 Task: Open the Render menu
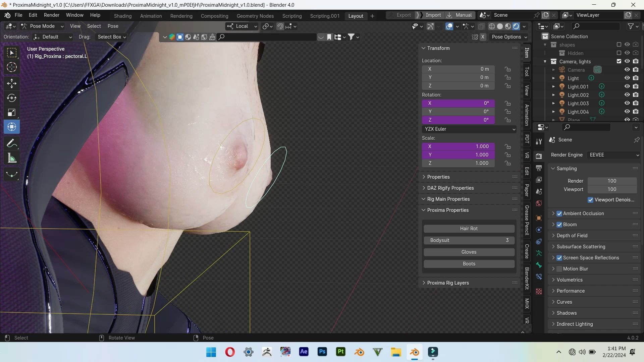(51, 15)
